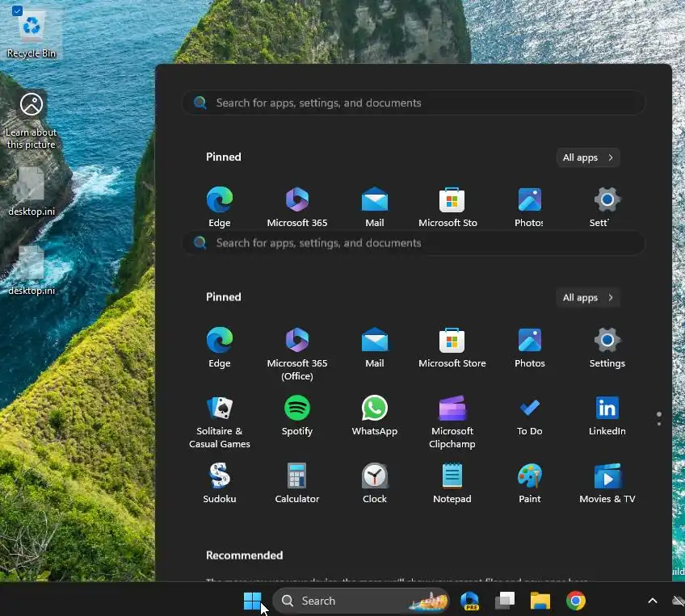Open the Clock app

[x=374, y=483]
